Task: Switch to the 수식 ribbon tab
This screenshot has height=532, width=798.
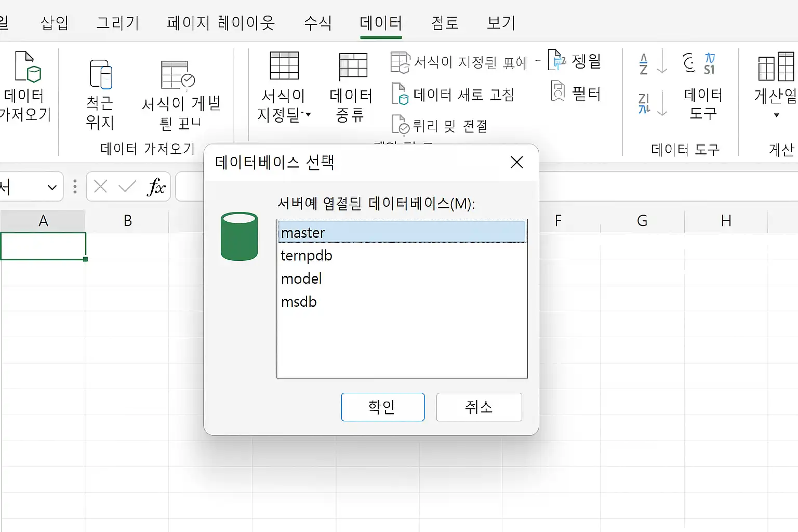Action: pos(317,23)
